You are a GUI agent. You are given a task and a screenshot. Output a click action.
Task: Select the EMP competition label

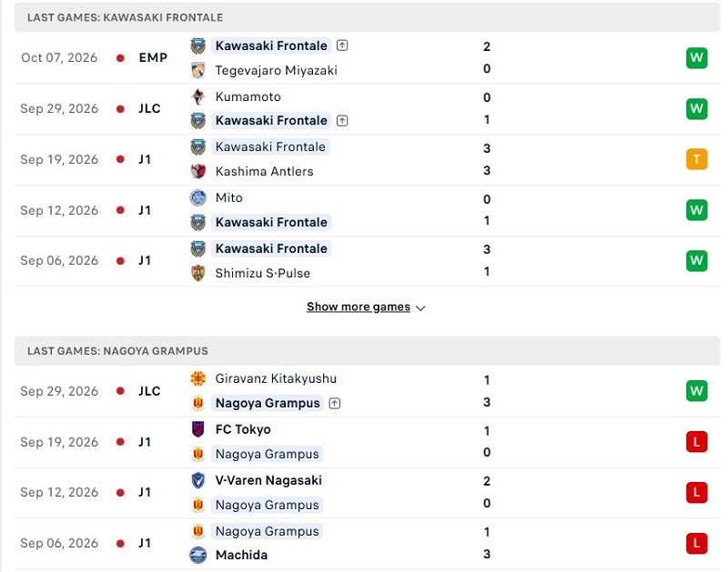[153, 57]
